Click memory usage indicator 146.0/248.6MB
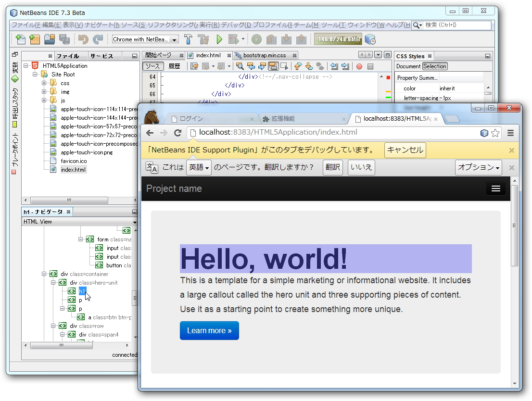This screenshot has height=401, width=532. (338, 39)
